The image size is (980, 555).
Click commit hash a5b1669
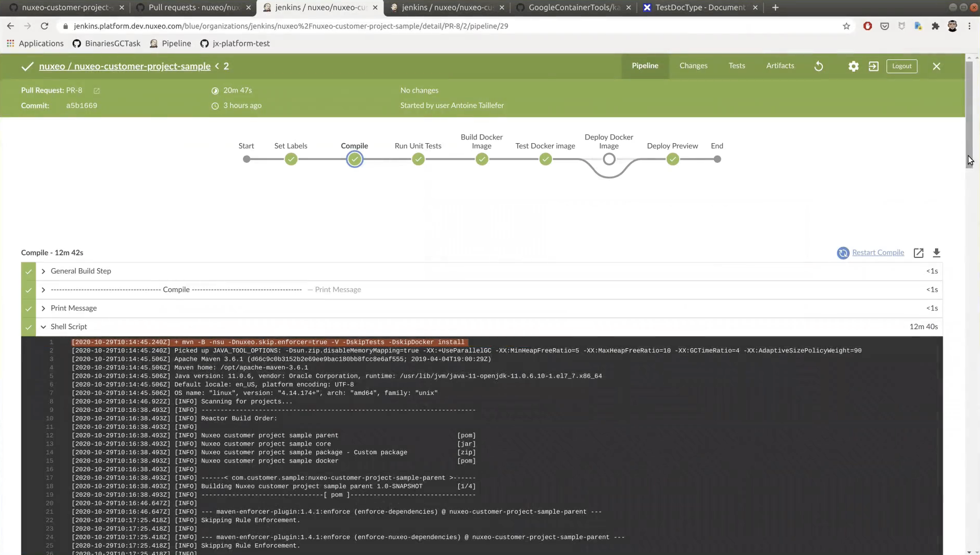pos(82,105)
